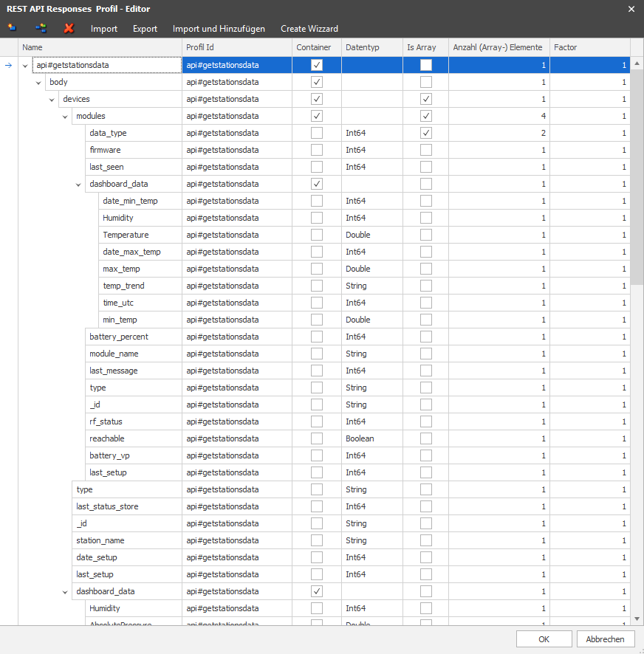Enable Is Array for the Temperature row

(425, 235)
